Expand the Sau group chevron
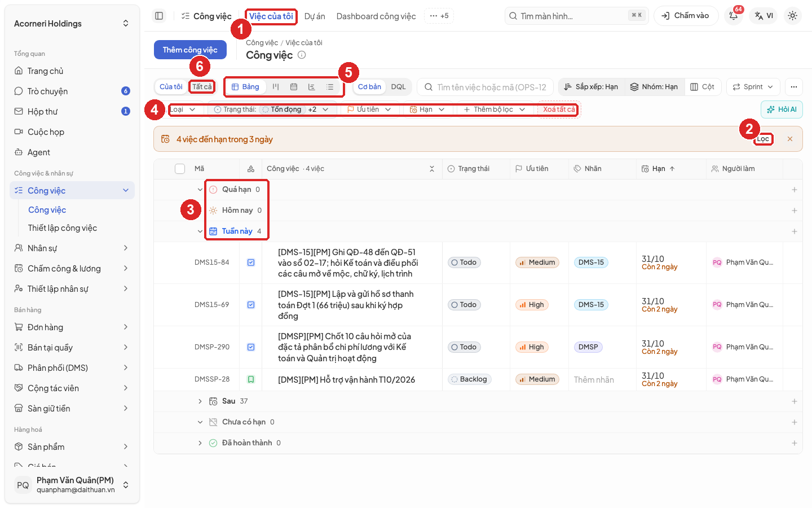 (200, 401)
